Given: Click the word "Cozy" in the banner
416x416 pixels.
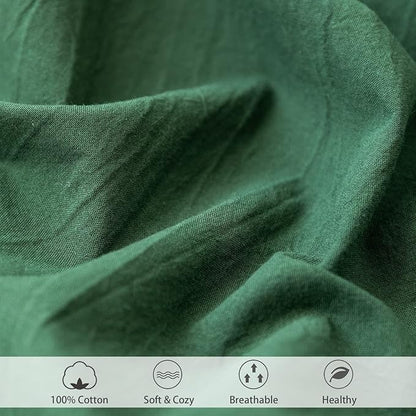Looking at the screenshot, I should [x=183, y=400].
